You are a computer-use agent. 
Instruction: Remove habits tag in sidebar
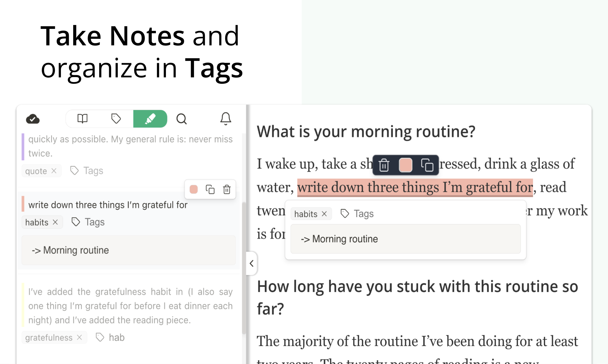(x=55, y=222)
